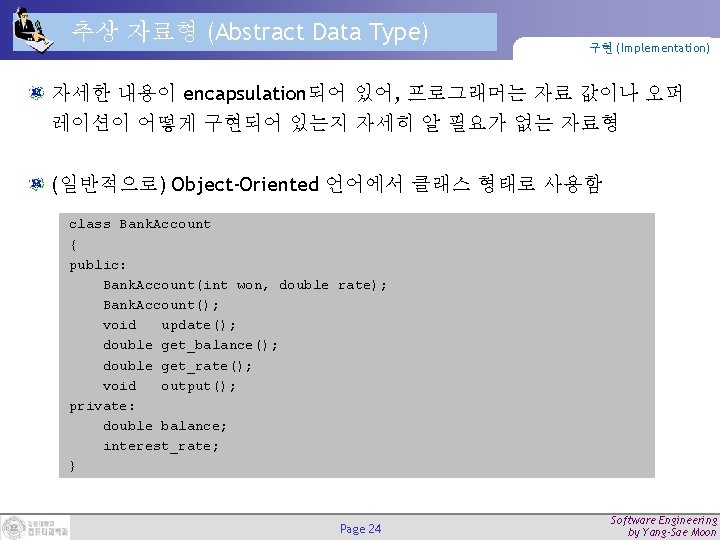
Task: Click the word 'Object-Oriented' in second bullet
Action: click(x=244, y=185)
